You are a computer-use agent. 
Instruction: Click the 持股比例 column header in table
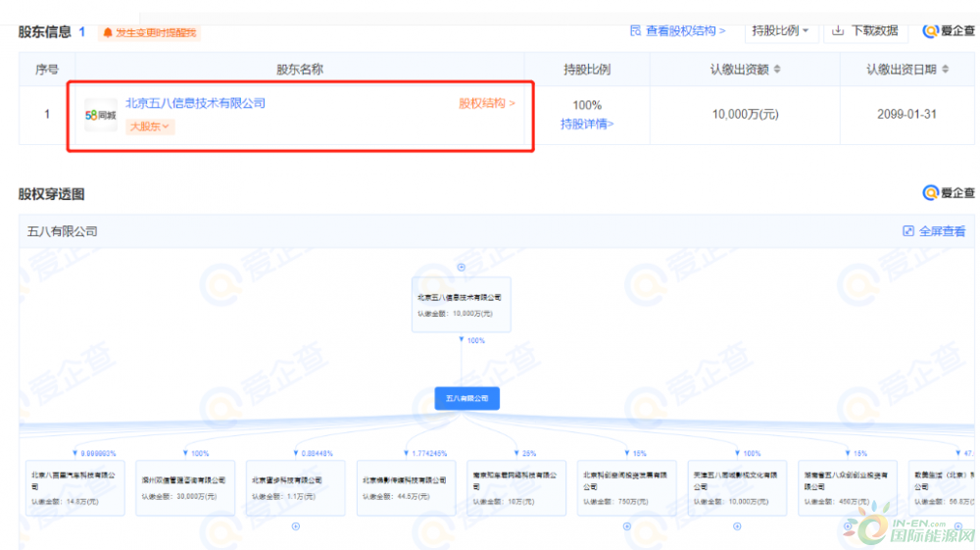(587, 70)
